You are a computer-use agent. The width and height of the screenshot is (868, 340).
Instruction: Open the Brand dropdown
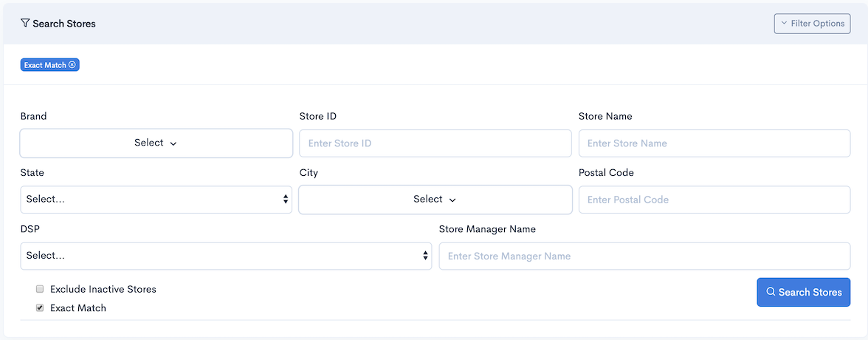(156, 143)
